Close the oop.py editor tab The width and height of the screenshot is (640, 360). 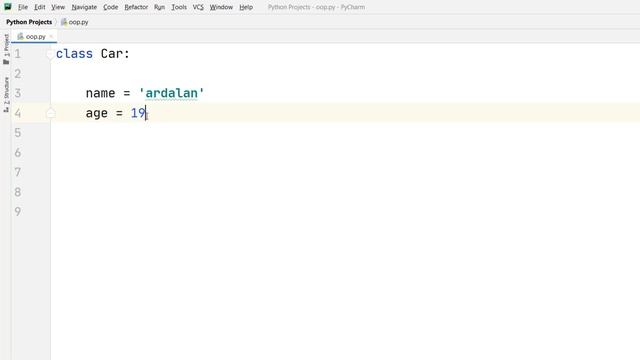[51, 37]
